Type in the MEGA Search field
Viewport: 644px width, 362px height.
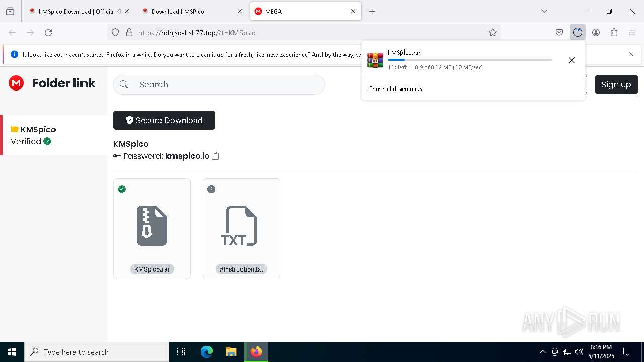coord(219,84)
